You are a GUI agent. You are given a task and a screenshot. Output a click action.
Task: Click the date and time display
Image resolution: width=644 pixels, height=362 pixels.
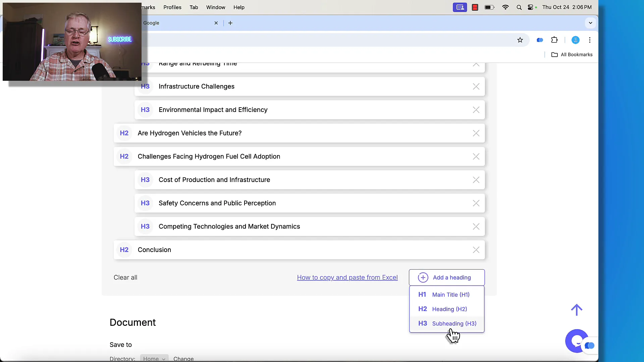tap(567, 7)
